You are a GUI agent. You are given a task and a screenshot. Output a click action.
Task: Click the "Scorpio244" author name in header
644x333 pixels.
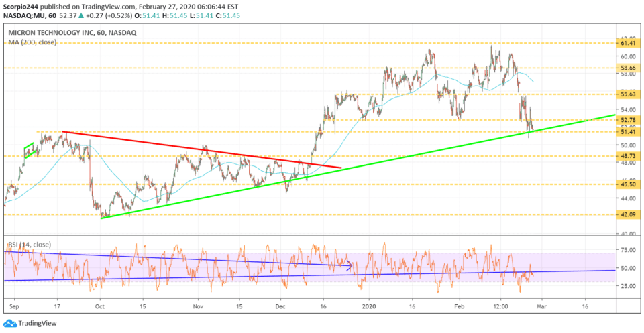[x=21, y=7]
